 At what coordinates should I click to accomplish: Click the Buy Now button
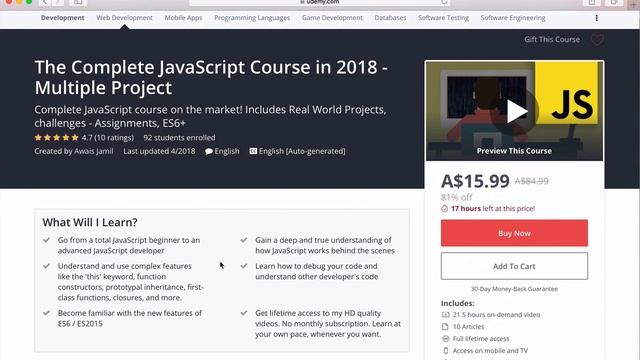pyautogui.click(x=514, y=233)
